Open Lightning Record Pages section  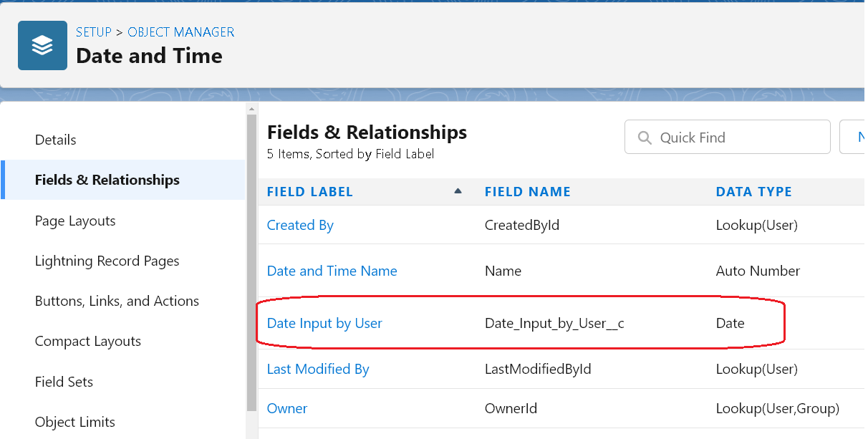pyautogui.click(x=107, y=261)
